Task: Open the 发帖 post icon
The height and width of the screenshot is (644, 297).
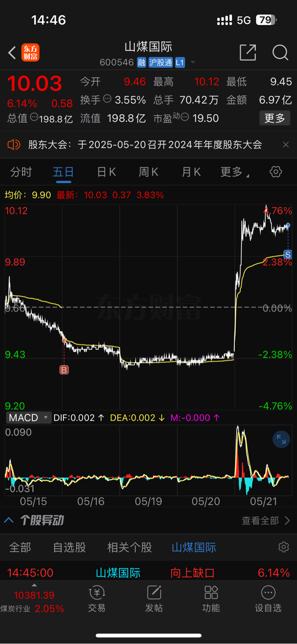Action: pos(154,599)
